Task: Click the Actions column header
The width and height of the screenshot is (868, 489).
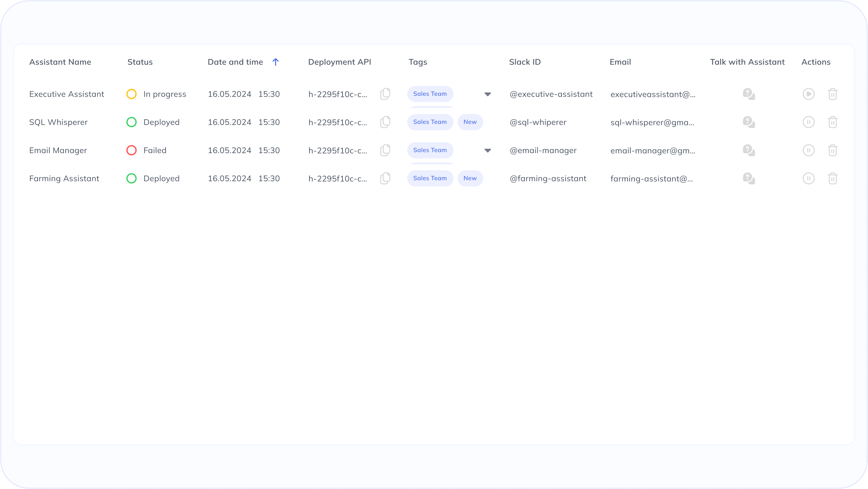Action: pyautogui.click(x=816, y=62)
